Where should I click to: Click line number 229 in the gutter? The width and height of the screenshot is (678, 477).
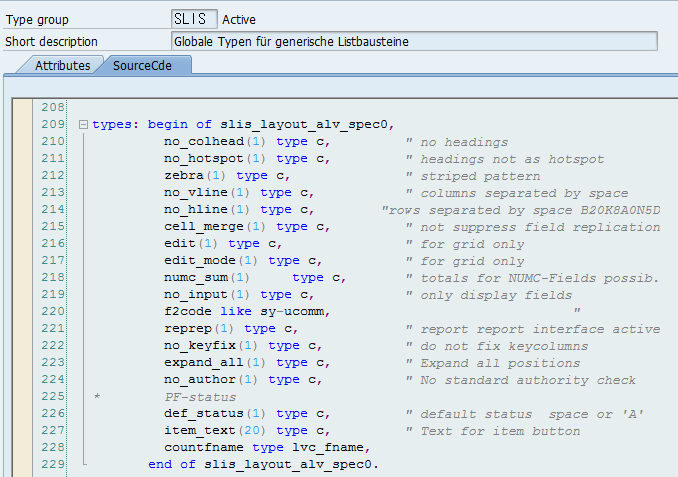[53, 465]
